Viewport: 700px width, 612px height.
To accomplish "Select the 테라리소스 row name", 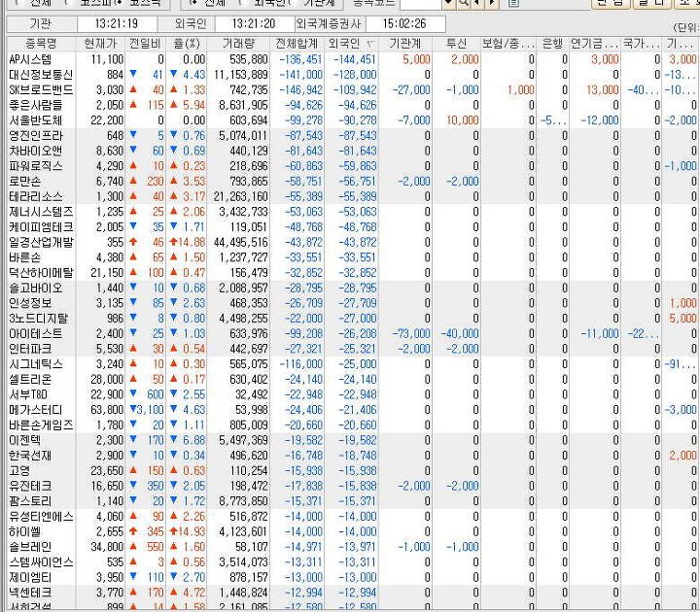I will click(x=36, y=196).
